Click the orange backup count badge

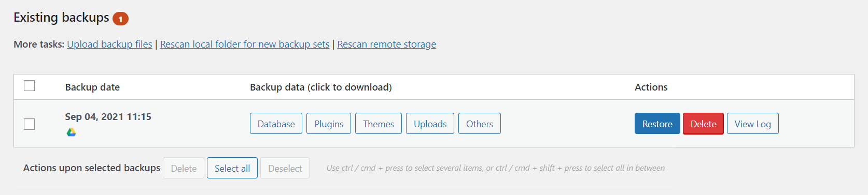coord(120,19)
